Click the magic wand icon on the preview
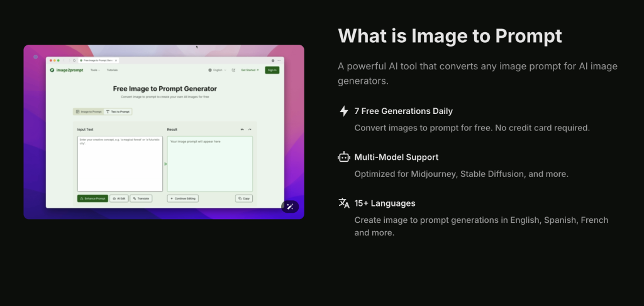This screenshot has height=306, width=644. 290,207
